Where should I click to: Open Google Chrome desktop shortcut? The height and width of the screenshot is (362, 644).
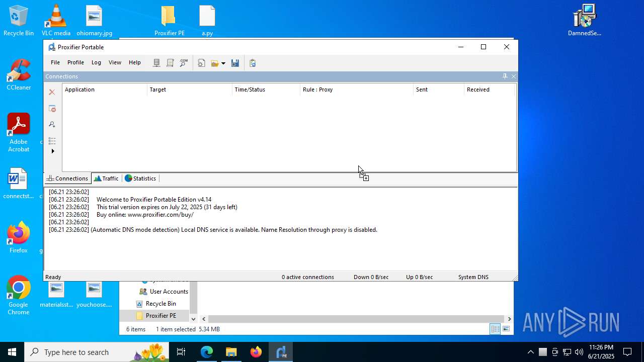[x=19, y=296]
